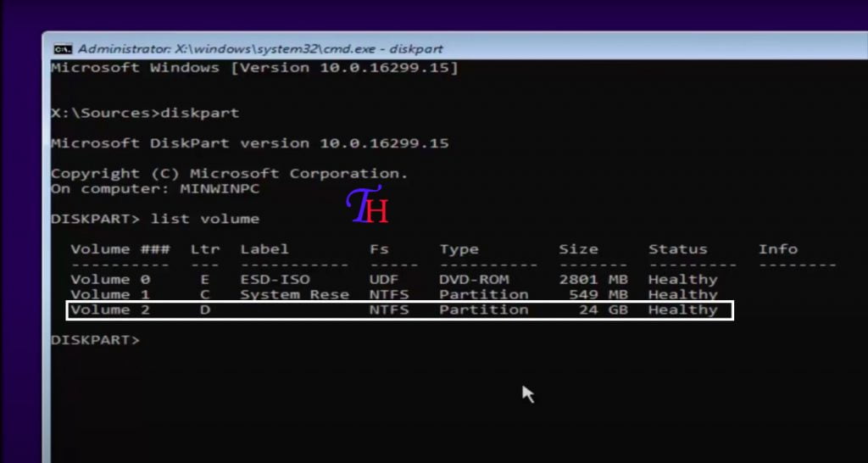
Task: Click the '24 GB' size value
Action: (x=604, y=310)
